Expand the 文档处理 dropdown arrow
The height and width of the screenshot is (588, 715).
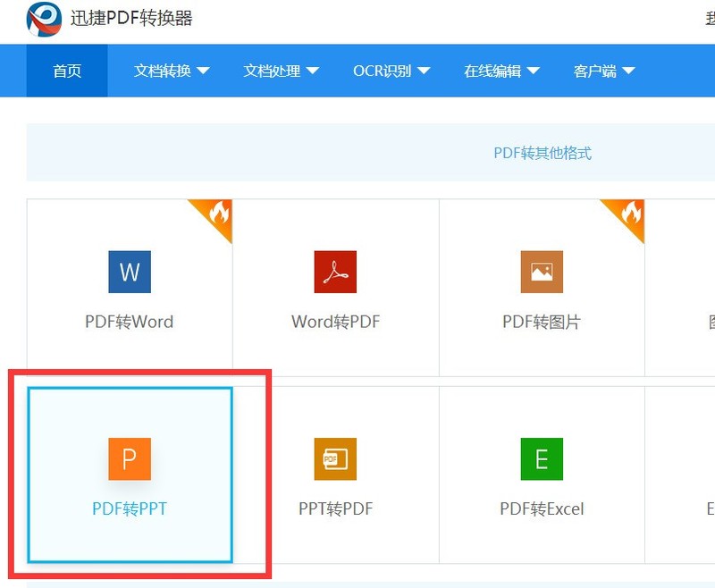(x=312, y=71)
